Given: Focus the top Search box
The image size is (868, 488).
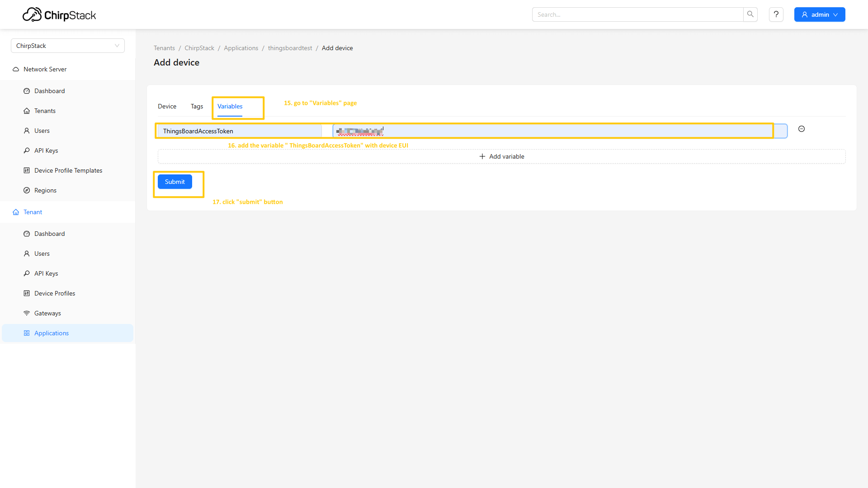Looking at the screenshot, I should coord(637,14).
